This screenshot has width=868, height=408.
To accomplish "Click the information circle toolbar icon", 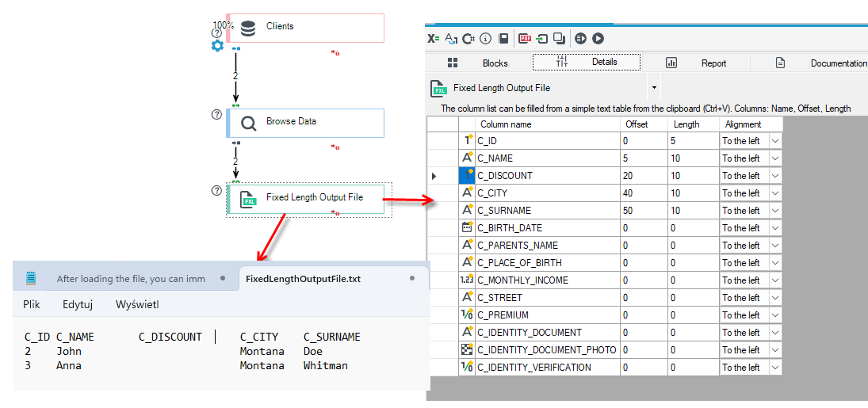I will [x=486, y=38].
